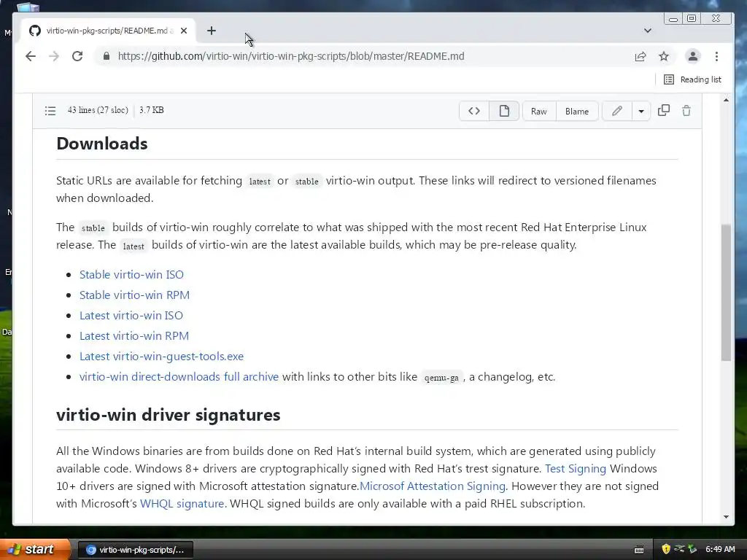Open the Blame view

577,111
